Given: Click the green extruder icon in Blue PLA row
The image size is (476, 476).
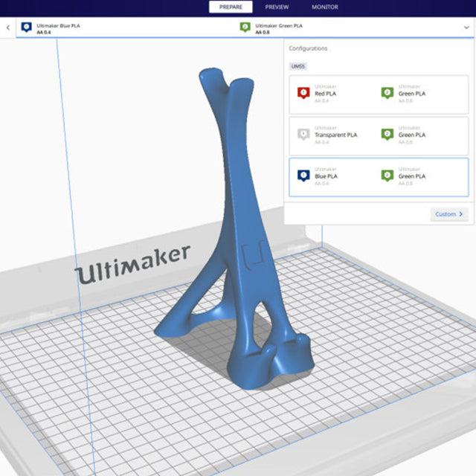Looking at the screenshot, I should click(387, 176).
